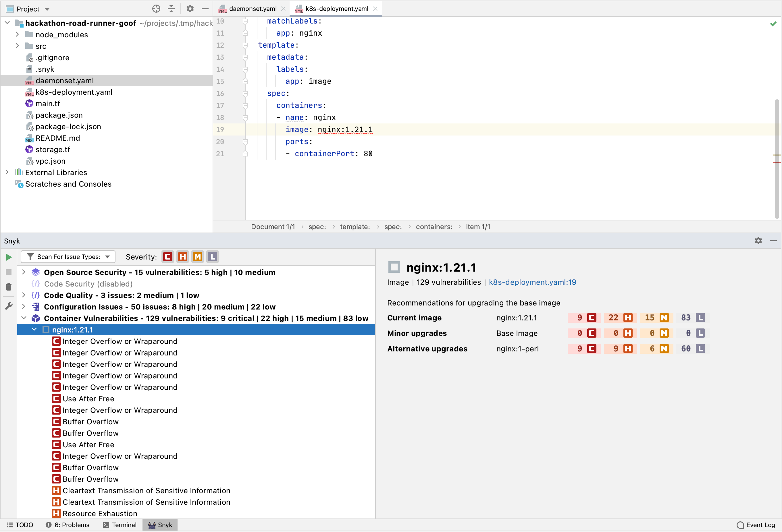Hide the Project panel
782x532 pixels.
[205, 9]
